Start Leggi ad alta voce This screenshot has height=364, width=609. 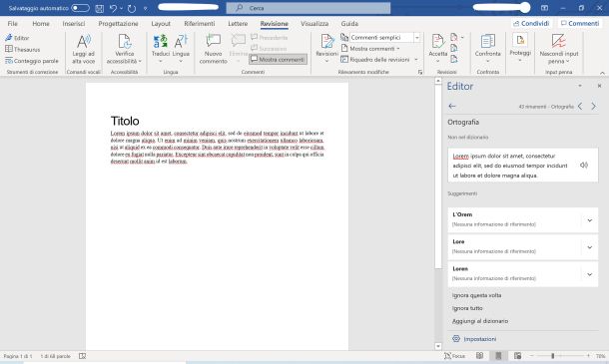(83, 49)
